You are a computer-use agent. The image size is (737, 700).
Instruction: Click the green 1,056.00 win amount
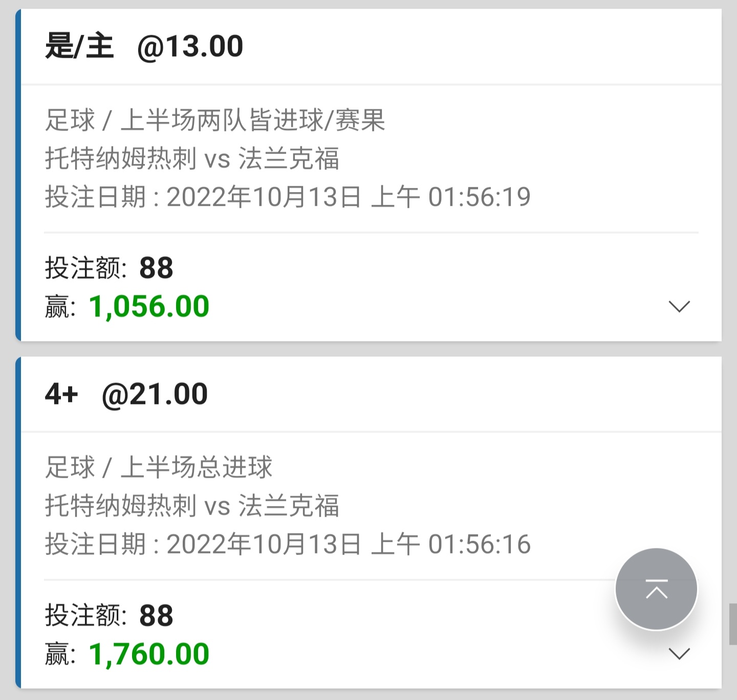[x=149, y=306]
